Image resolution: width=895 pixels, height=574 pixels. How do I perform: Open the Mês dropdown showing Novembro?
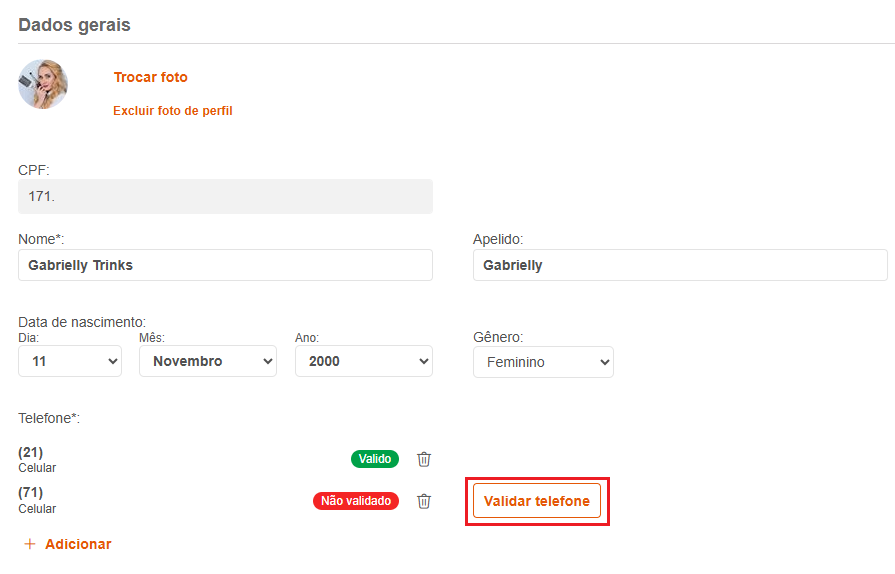point(208,361)
